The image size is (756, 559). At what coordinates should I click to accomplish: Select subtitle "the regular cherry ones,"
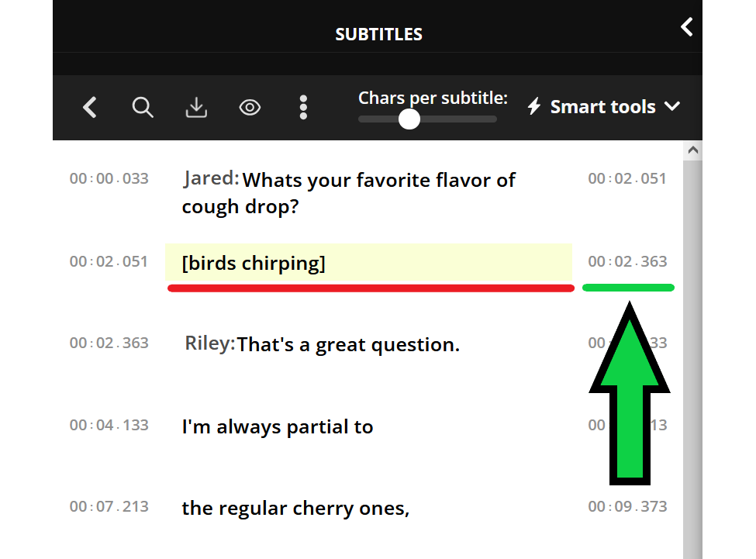295,508
